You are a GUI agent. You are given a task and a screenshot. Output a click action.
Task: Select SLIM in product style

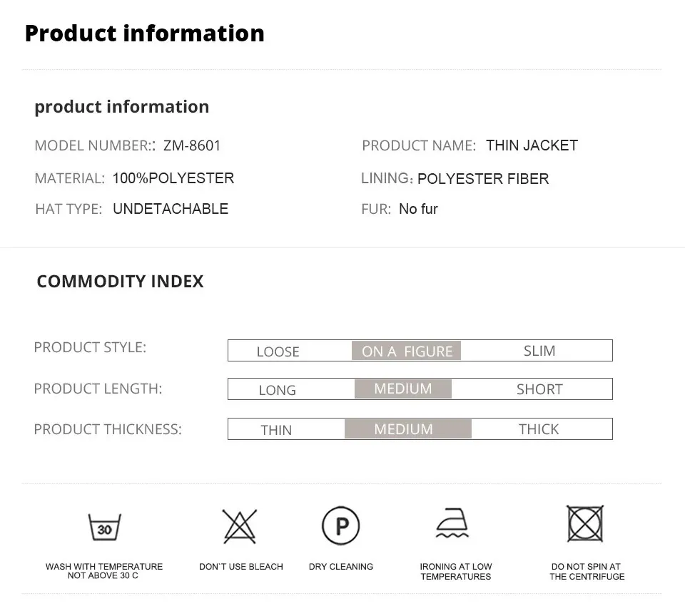(x=539, y=351)
